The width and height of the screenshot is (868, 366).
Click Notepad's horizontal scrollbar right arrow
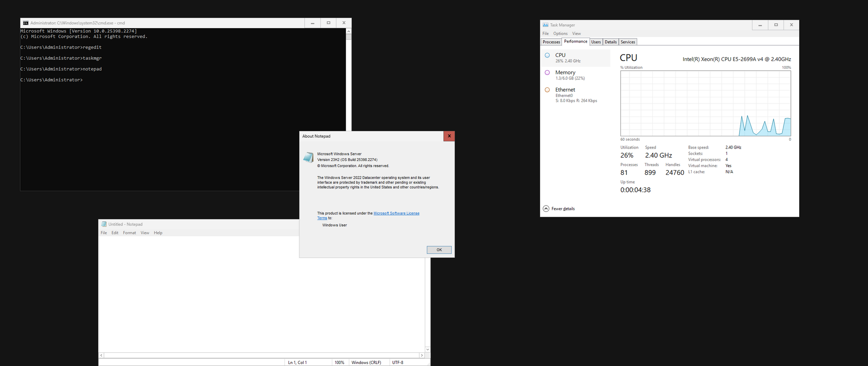[422, 355]
